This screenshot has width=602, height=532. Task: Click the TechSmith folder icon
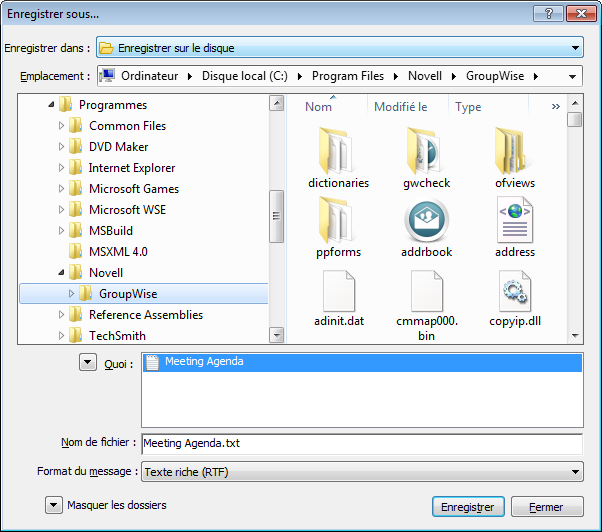75,335
